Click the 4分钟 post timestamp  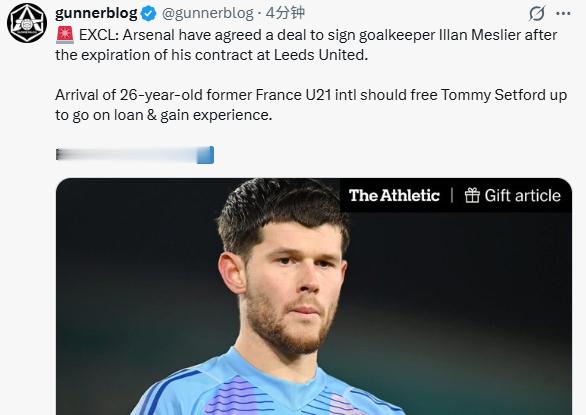point(285,13)
